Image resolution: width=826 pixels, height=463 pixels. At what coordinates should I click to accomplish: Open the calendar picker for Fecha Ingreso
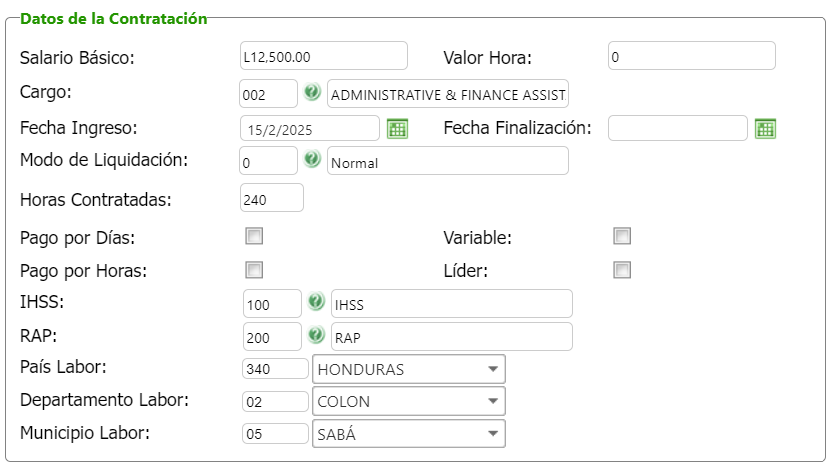(397, 128)
